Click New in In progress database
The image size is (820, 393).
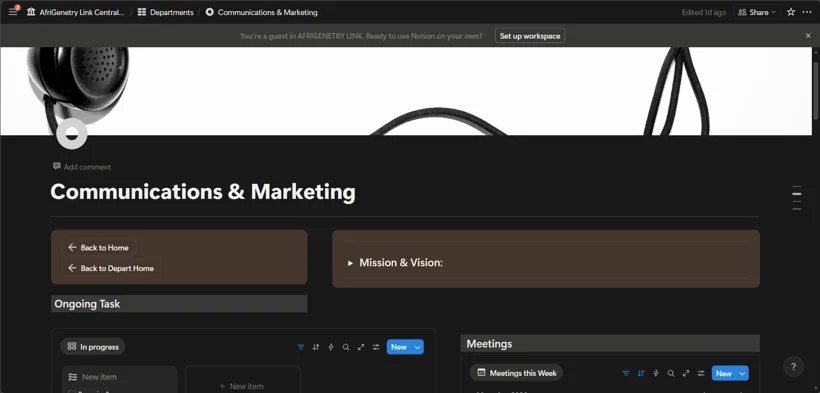[x=398, y=347]
